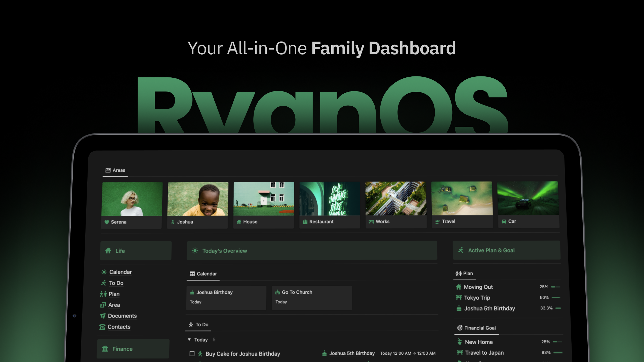Click the task date Today 12:00 AM → 12:00 AM
Image resolution: width=644 pixels, height=362 pixels.
tap(408, 353)
